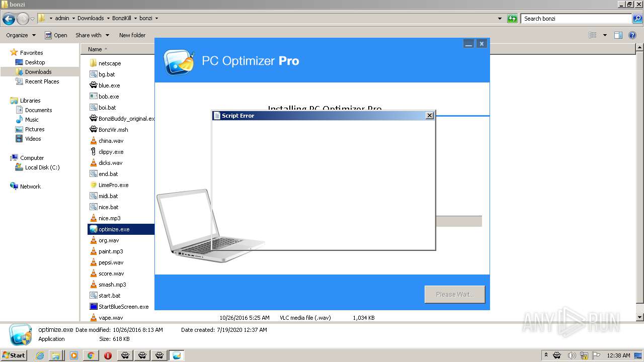This screenshot has width=644, height=362.
Task: Click the Change your view icon
Action: (593, 35)
